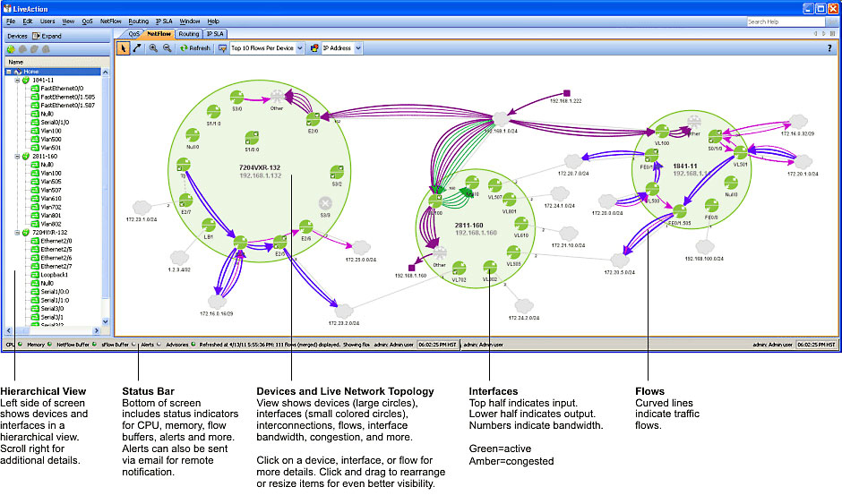Switch to the IP SLA tab
Screen dimensions: 842x504
[x=215, y=34]
